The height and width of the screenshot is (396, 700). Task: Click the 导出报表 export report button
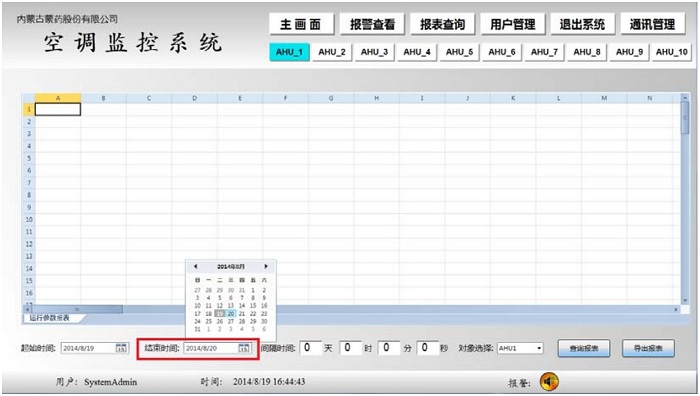(648, 348)
